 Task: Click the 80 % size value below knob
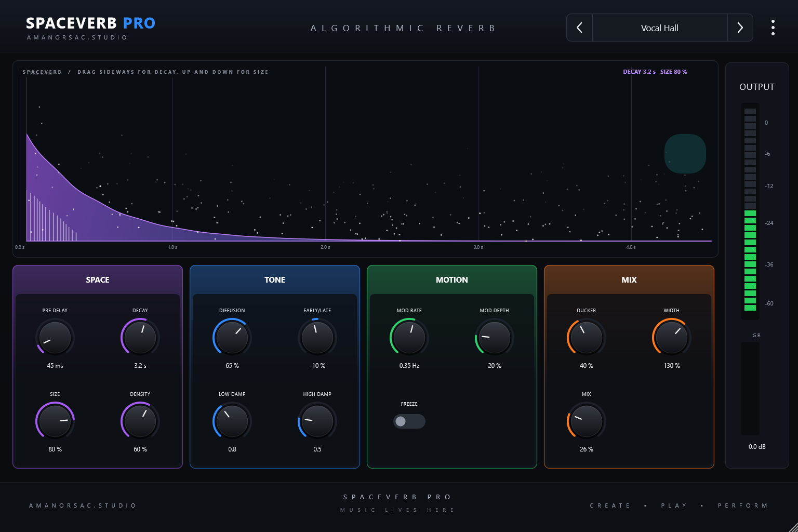55,449
